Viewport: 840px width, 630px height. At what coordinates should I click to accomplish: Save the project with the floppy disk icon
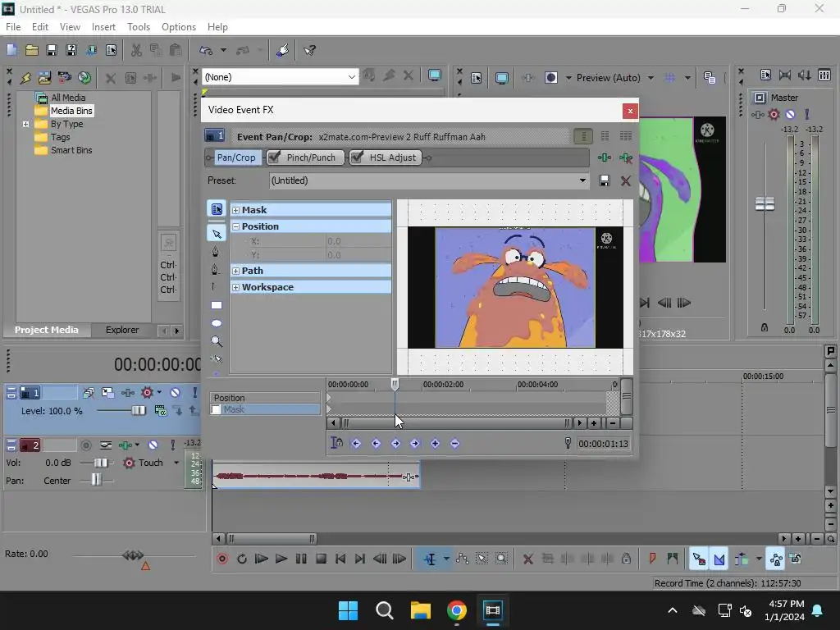click(x=52, y=50)
